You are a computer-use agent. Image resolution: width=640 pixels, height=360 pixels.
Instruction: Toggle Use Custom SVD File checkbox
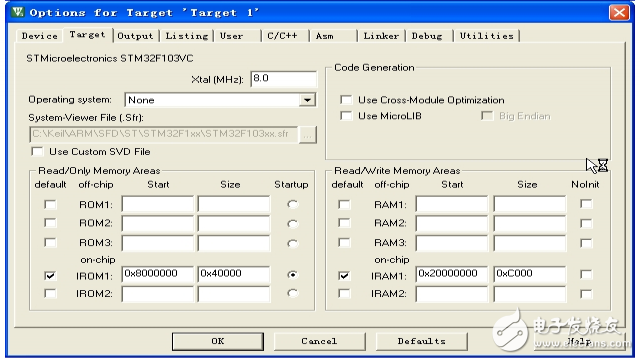coord(37,151)
